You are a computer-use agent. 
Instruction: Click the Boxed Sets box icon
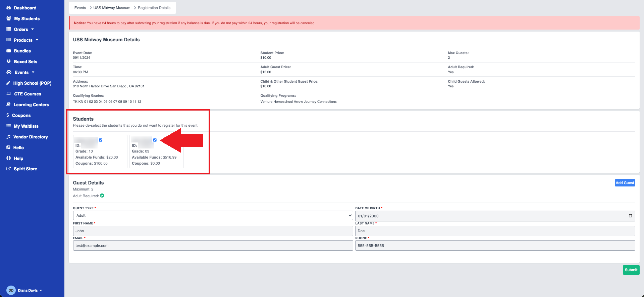9,61
